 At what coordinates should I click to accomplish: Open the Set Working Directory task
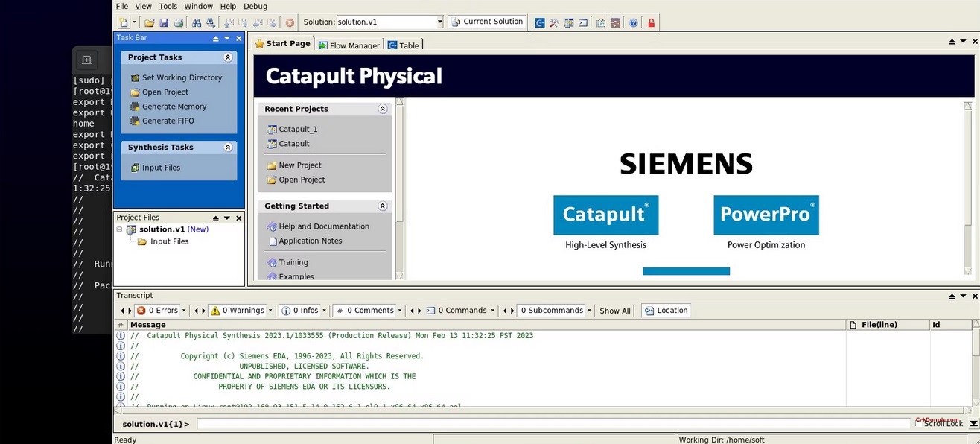[182, 77]
